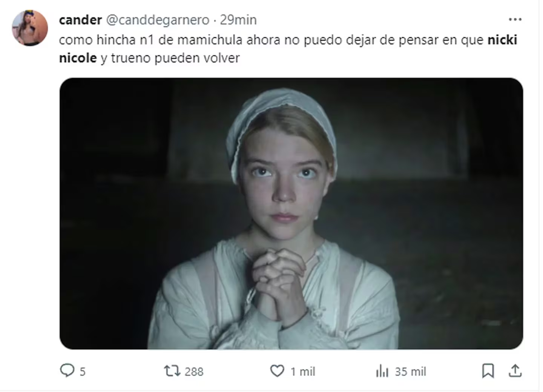Open the attached praying girl image
543x392 pixels.
tap(291, 214)
